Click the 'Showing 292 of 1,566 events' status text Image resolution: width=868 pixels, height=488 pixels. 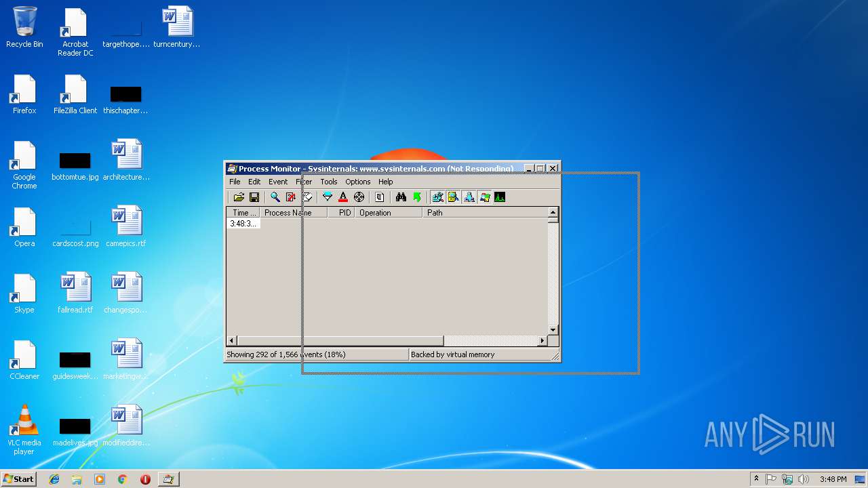tap(286, 354)
